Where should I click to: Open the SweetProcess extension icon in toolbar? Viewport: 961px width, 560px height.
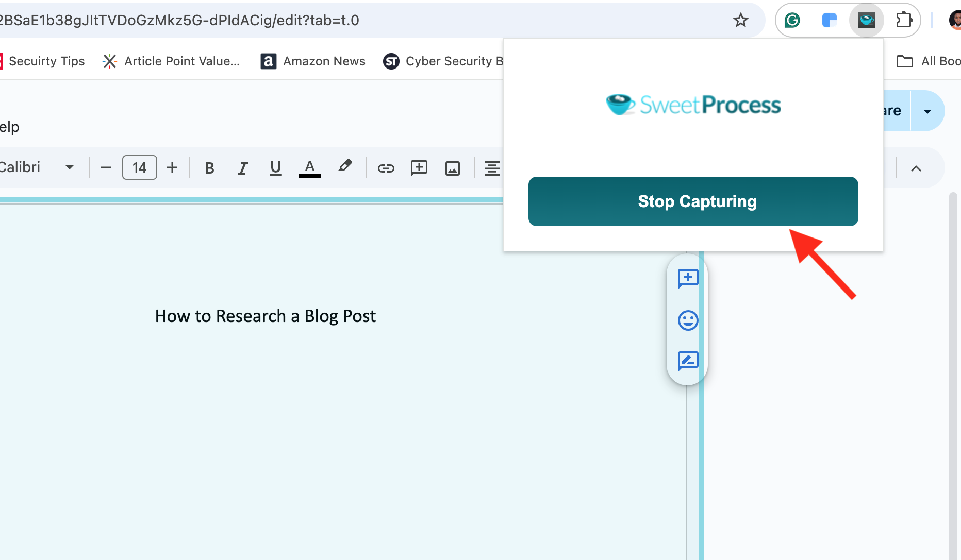pyautogui.click(x=866, y=20)
